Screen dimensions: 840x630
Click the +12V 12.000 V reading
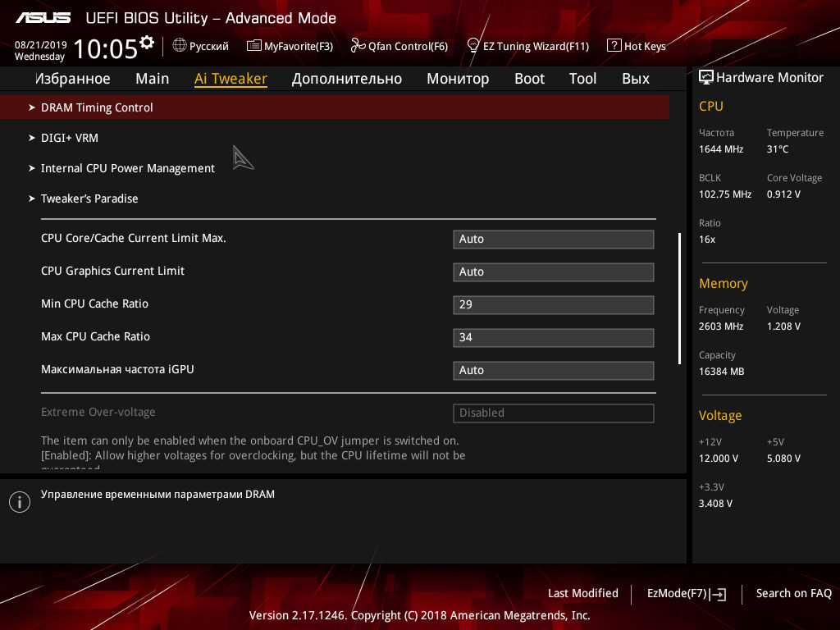pyautogui.click(x=719, y=459)
